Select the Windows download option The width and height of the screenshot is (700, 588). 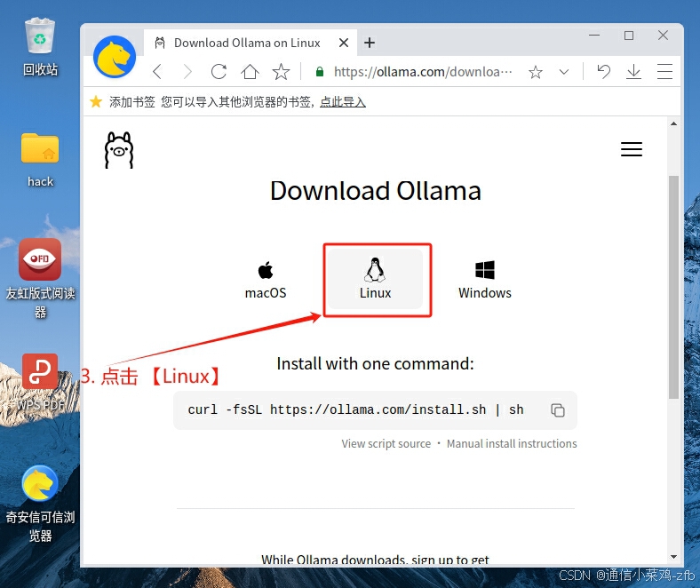point(485,280)
